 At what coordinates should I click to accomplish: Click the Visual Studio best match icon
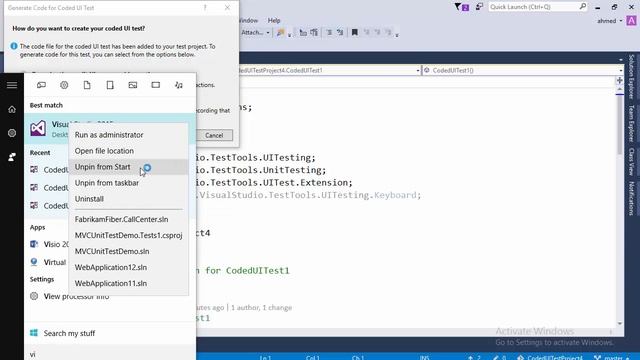pos(38,129)
